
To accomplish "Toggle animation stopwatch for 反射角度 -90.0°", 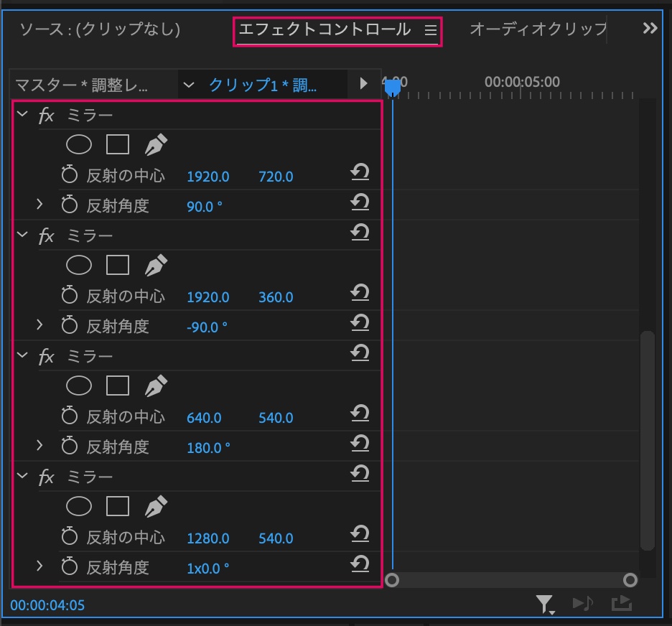I will (x=69, y=325).
